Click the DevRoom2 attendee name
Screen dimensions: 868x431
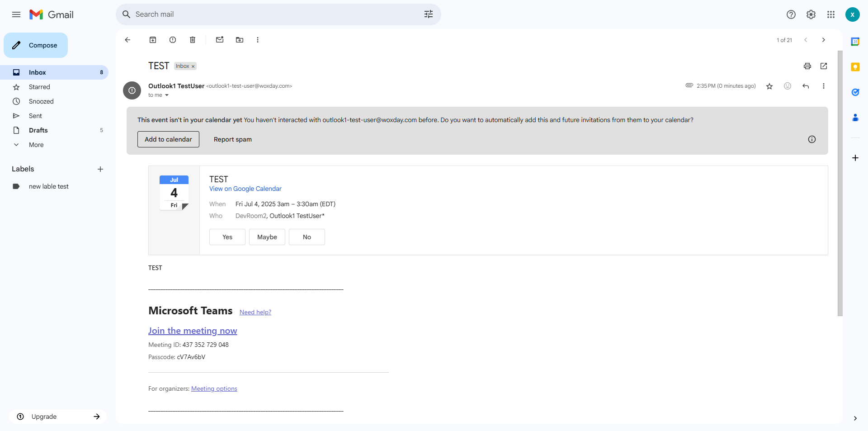(251, 216)
